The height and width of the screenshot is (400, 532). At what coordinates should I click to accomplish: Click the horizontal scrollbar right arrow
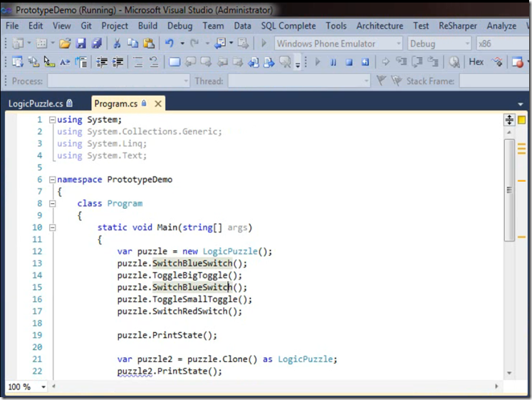click(496, 386)
